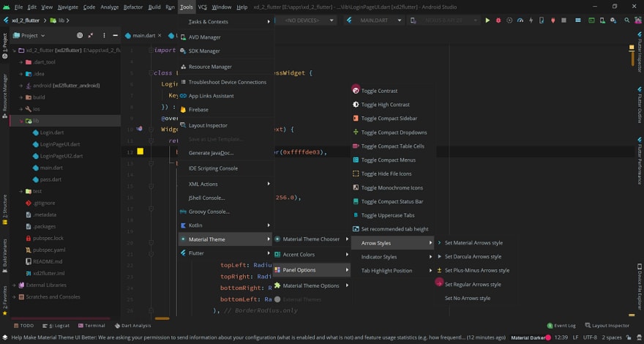Click the green Run button in the toolbar
Viewport: 644px width, 344px height.
487,20
